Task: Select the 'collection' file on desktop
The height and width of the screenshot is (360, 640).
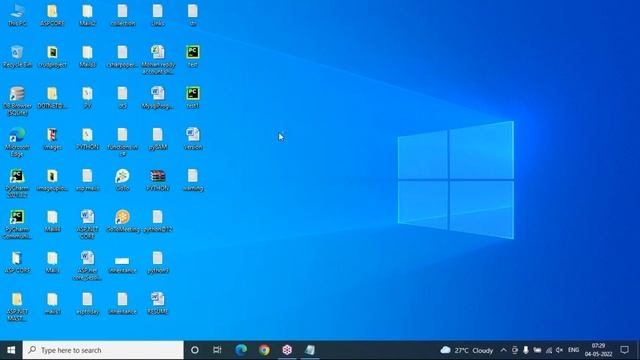Action: (122, 16)
